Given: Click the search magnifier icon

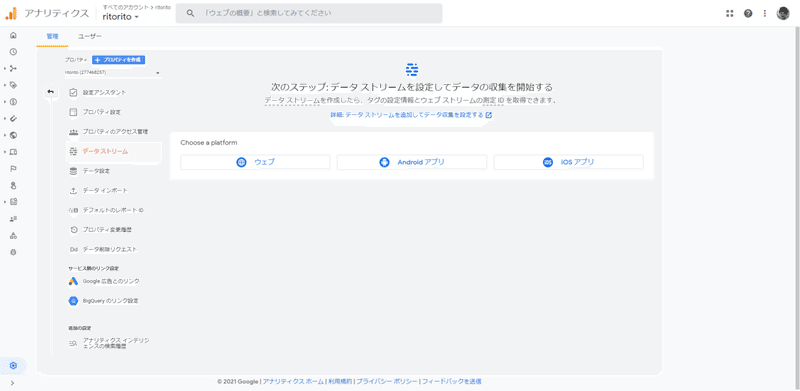Looking at the screenshot, I should (x=190, y=13).
